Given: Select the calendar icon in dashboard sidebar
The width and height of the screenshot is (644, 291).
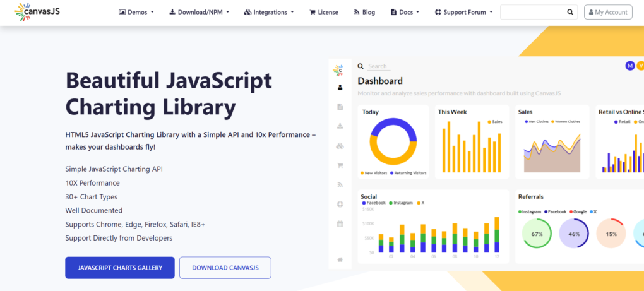Looking at the screenshot, I should (340, 223).
